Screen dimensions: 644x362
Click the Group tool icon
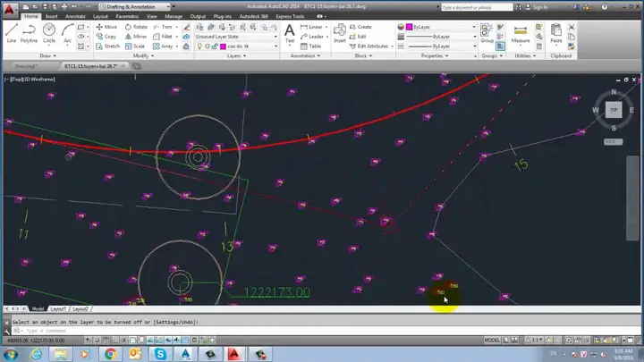(x=487, y=33)
